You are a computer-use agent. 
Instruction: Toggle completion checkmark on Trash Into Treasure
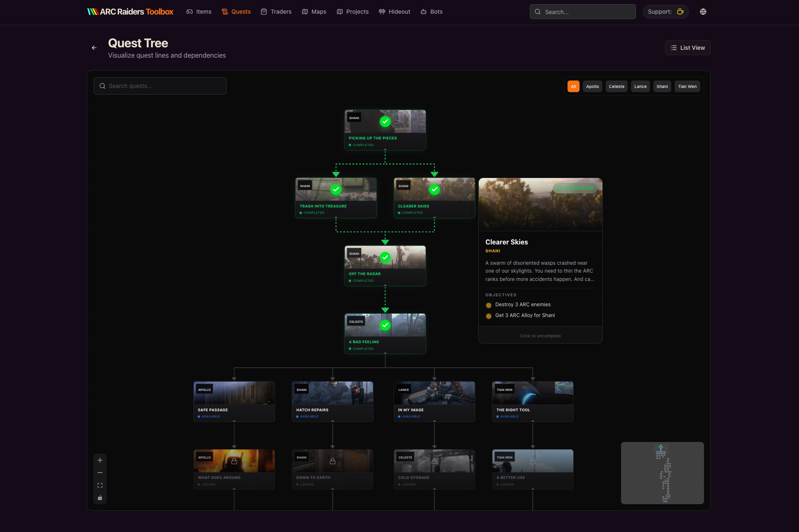tap(336, 190)
